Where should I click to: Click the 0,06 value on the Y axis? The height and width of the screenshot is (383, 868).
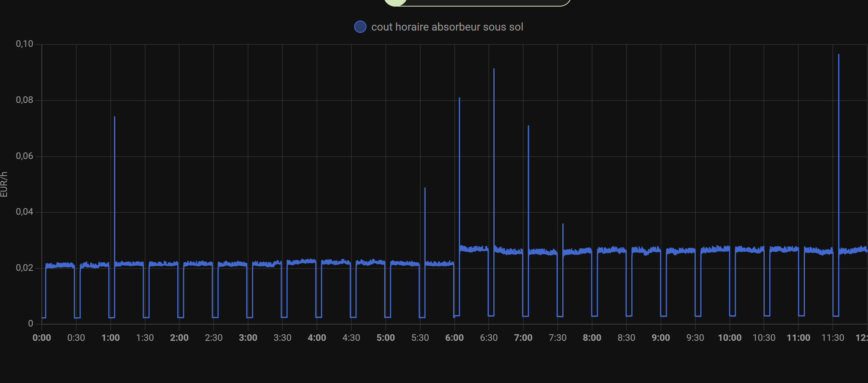(x=24, y=156)
